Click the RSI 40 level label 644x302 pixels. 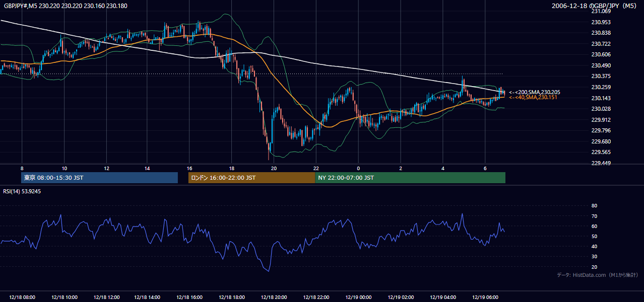tap(594, 246)
